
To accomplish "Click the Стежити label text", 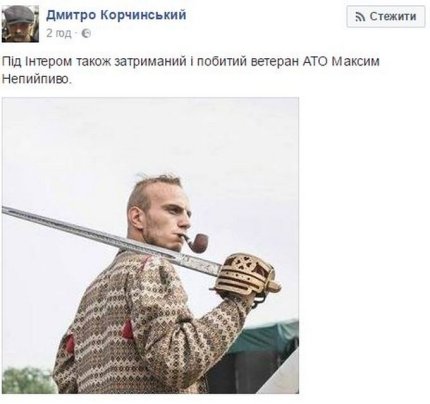I will click(x=393, y=16).
